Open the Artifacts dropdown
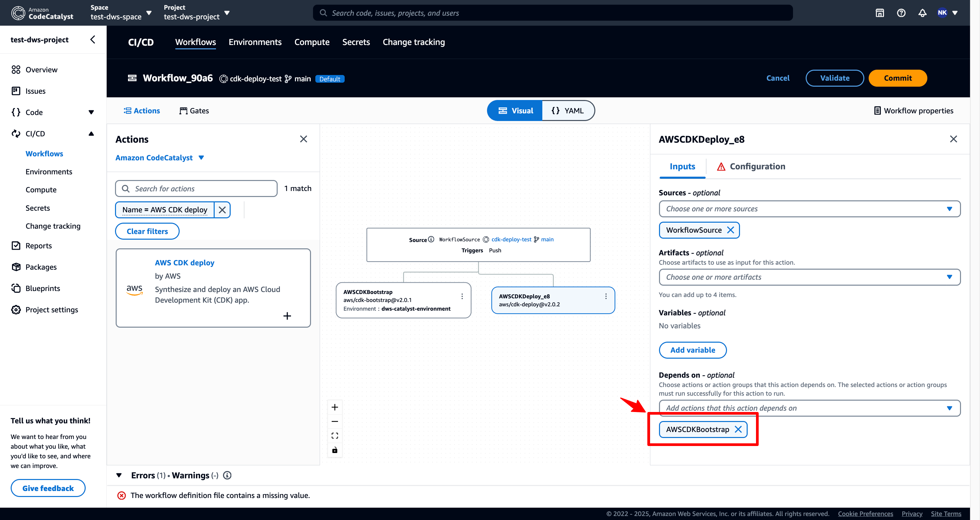This screenshot has width=980, height=520. pyautogui.click(x=809, y=277)
